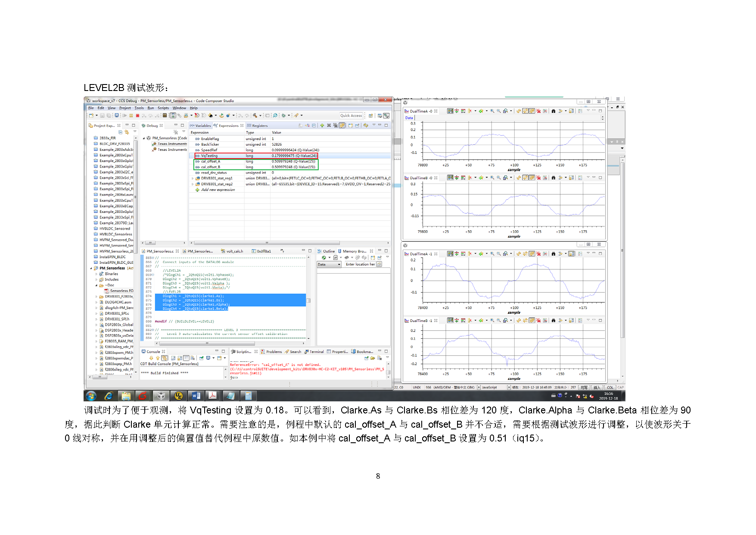
Task: Click the Resume debug button
Action: pos(124,116)
